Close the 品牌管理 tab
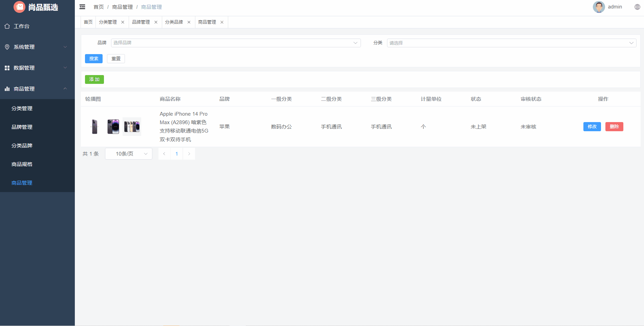 click(156, 22)
